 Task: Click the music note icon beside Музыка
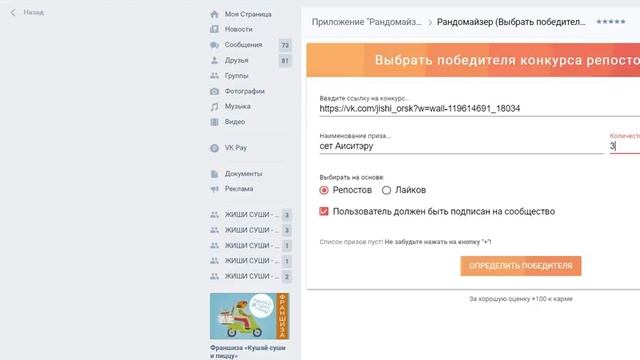point(214,107)
